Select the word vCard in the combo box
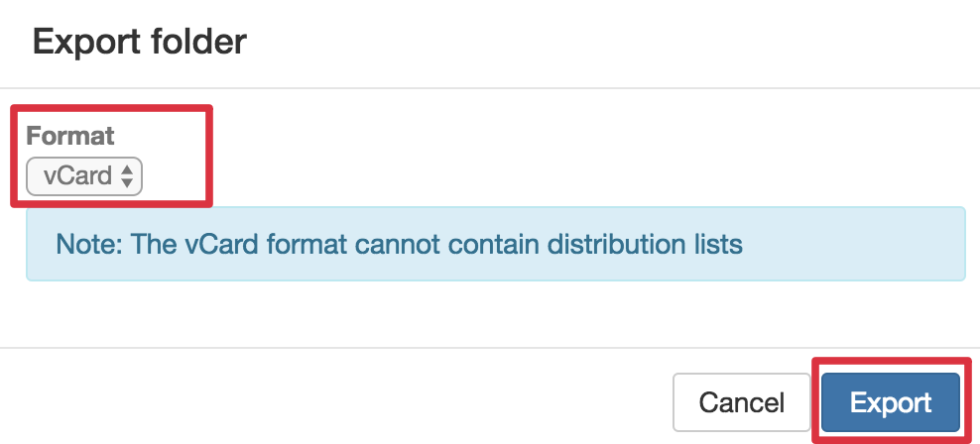This screenshot has height=444, width=980. tap(77, 176)
